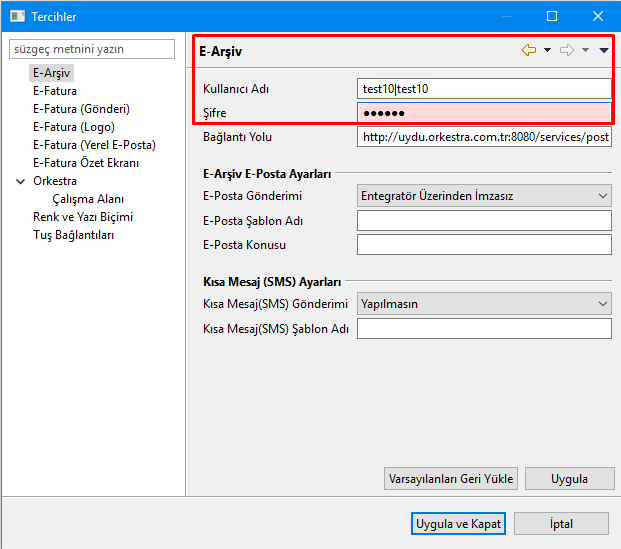Focus the Şifre password field
This screenshot has height=549, width=621.
(484, 113)
